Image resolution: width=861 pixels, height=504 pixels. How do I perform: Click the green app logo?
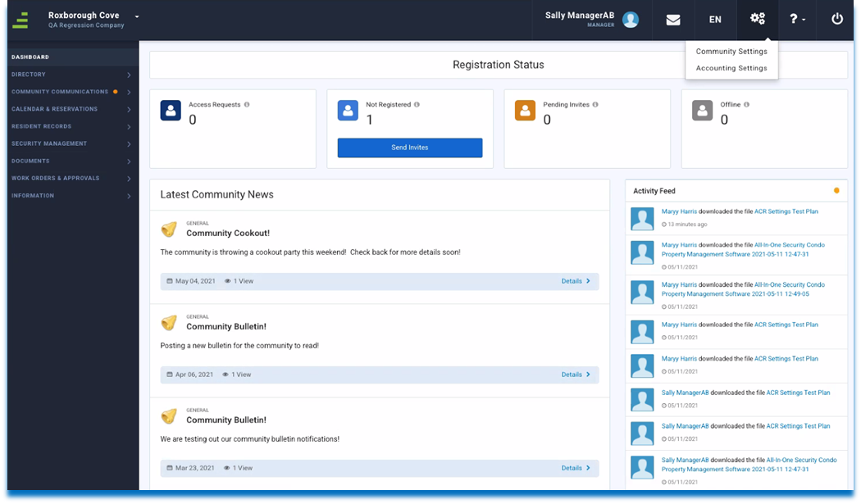tap(20, 20)
